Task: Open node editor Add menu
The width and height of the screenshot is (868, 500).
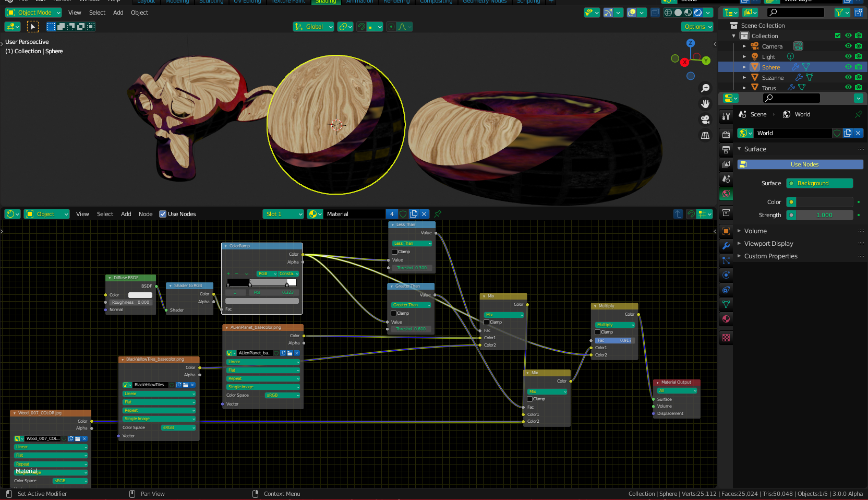Action: (x=126, y=214)
